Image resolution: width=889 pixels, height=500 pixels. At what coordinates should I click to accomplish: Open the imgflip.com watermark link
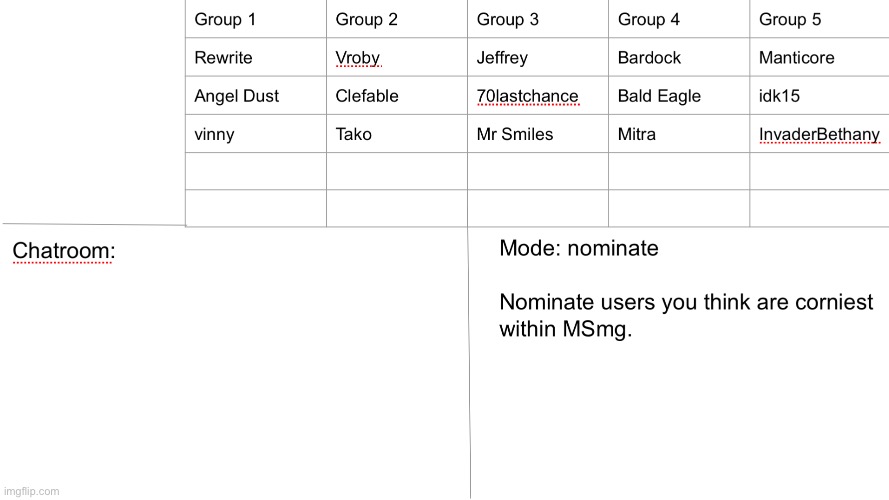(31, 491)
